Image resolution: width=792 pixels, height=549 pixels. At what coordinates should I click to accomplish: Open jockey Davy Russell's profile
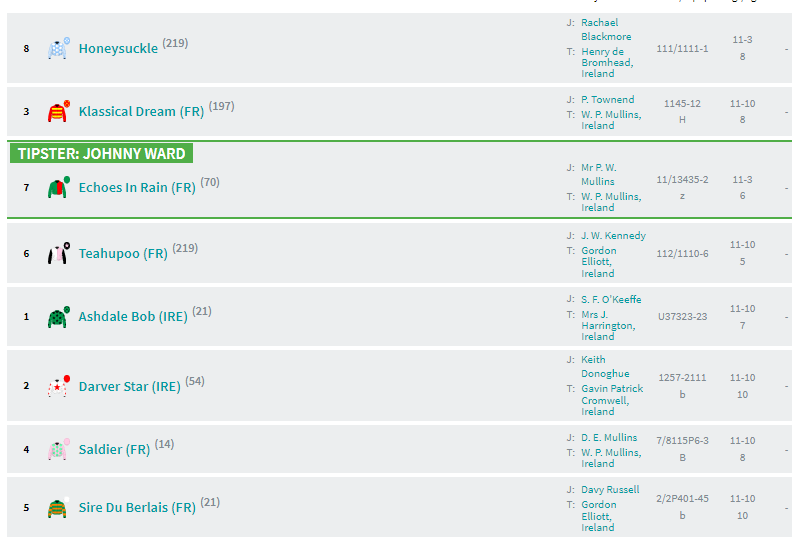tap(610, 489)
